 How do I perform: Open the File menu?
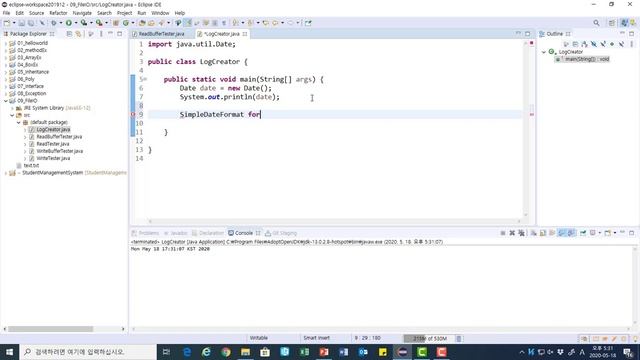(x=6, y=13)
